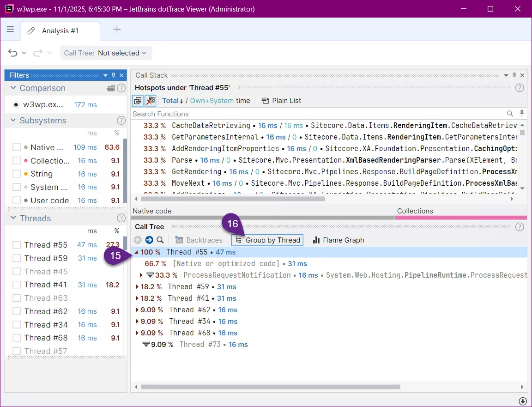532x407 pixels.
Task: Switch to Plain List view
Action: [282, 101]
